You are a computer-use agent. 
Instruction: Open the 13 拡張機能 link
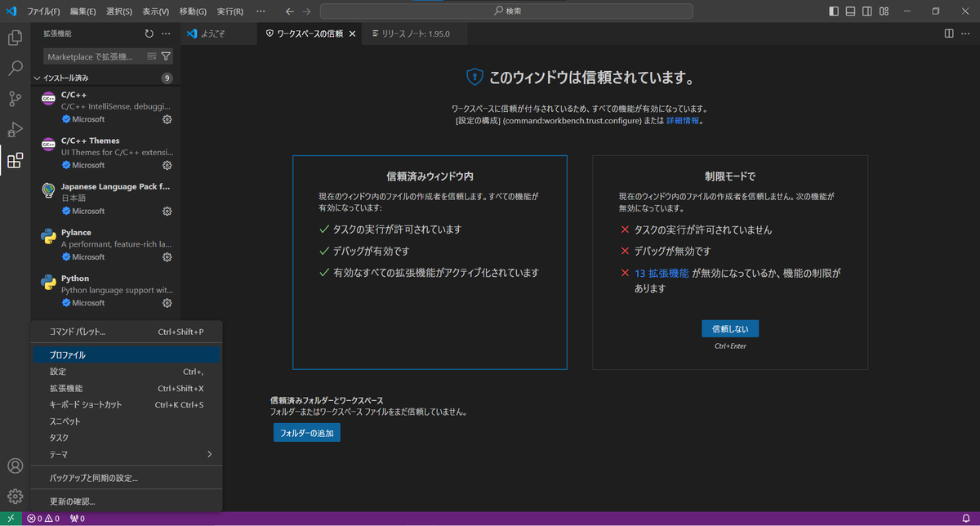pos(661,273)
